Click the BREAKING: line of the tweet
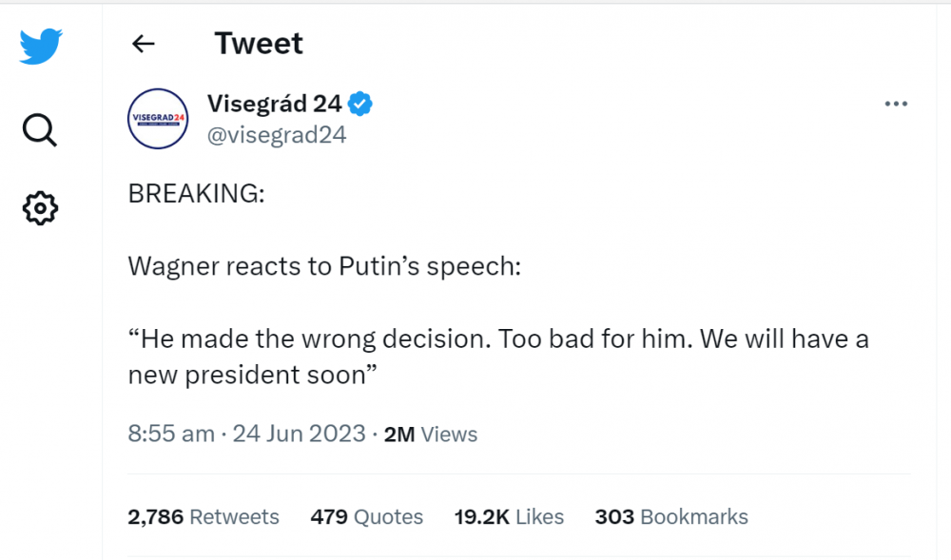 point(196,193)
